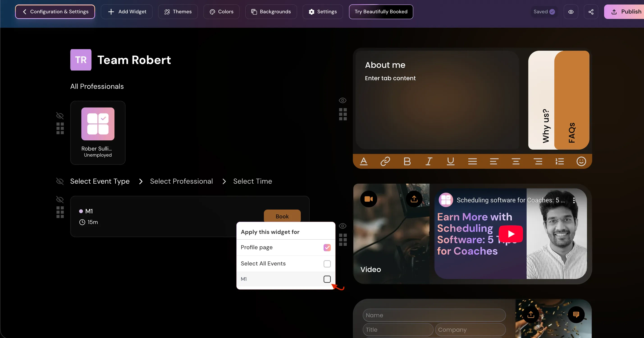644x338 pixels.
Task: Open Configuration & Settings back chevron
Action: point(25,12)
